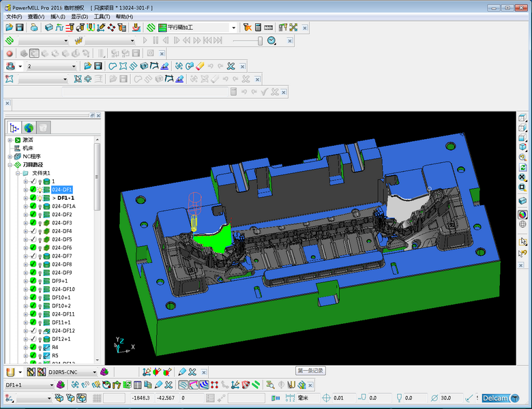
Task: Collapse the 文件夹1 folder node
Action: point(17,173)
